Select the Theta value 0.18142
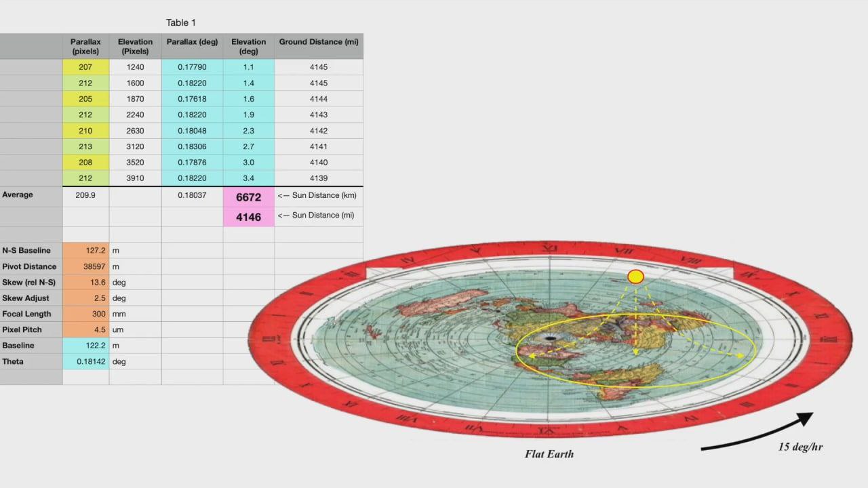This screenshot has width=868, height=488. pos(85,361)
